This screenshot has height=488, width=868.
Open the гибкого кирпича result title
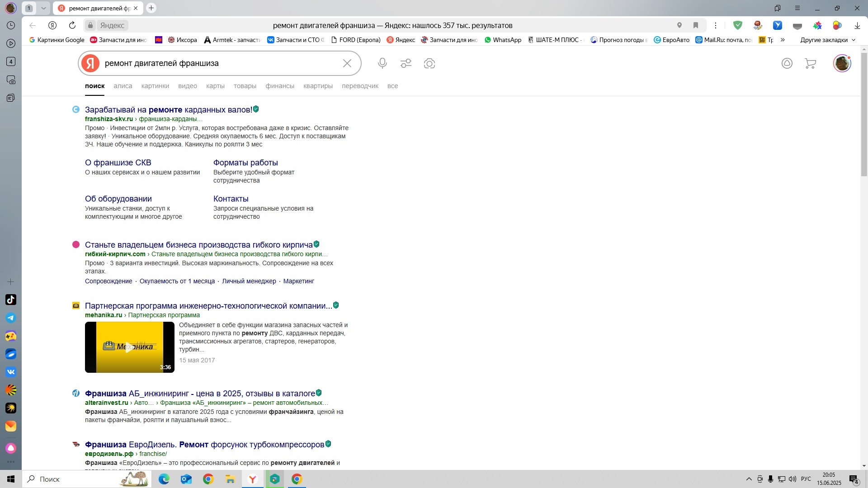[x=199, y=245]
